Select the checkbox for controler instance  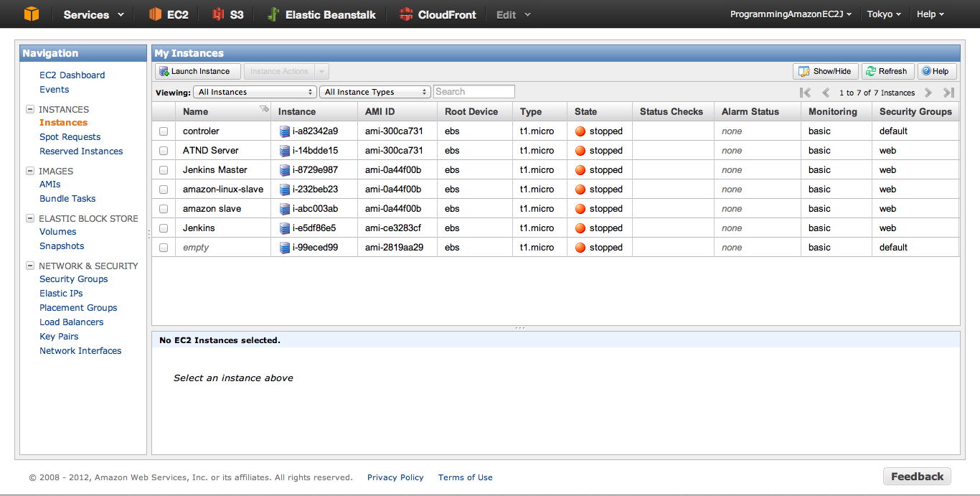[164, 131]
